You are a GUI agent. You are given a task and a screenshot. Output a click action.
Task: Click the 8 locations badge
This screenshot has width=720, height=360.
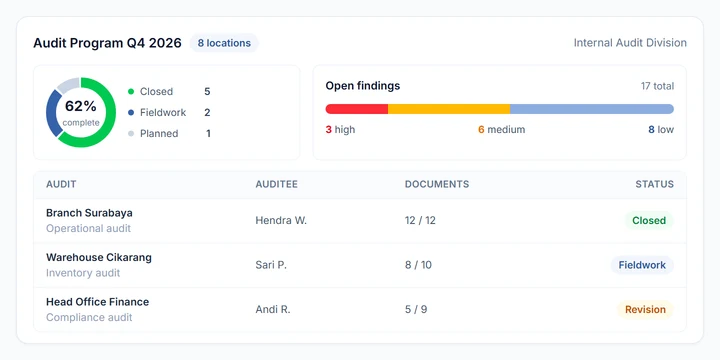coord(224,43)
